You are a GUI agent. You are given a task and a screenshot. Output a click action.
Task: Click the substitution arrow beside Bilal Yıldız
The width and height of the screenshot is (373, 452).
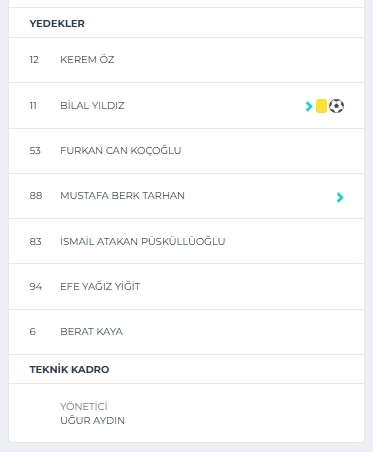click(309, 106)
